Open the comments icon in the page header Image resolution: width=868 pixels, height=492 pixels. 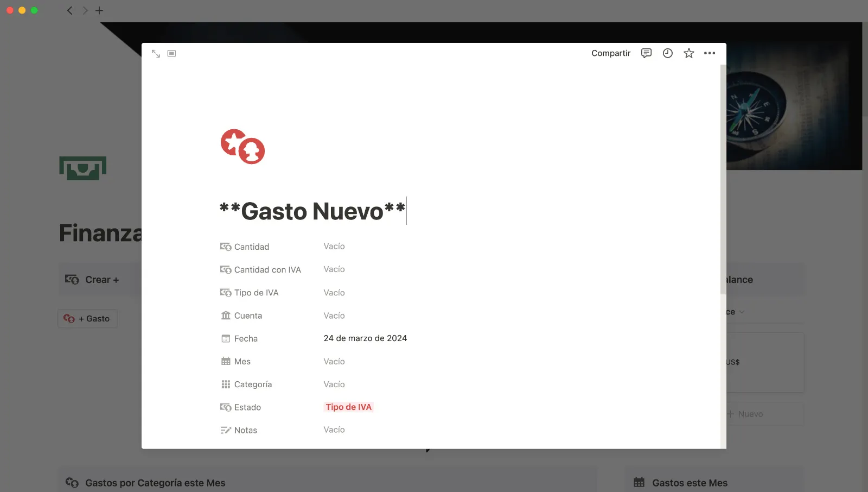coord(646,53)
